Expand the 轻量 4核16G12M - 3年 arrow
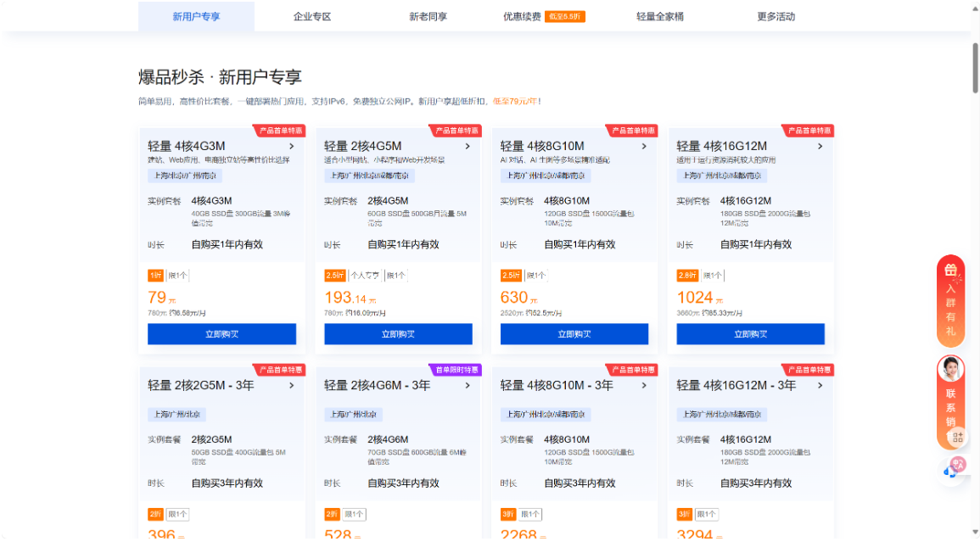Viewport: 980px width, 547px height. coord(820,385)
